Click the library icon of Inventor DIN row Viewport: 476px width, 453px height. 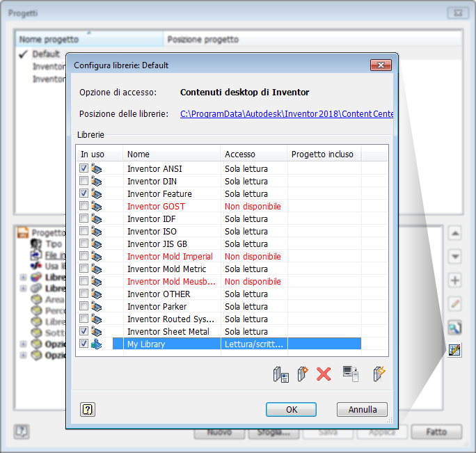(x=97, y=181)
